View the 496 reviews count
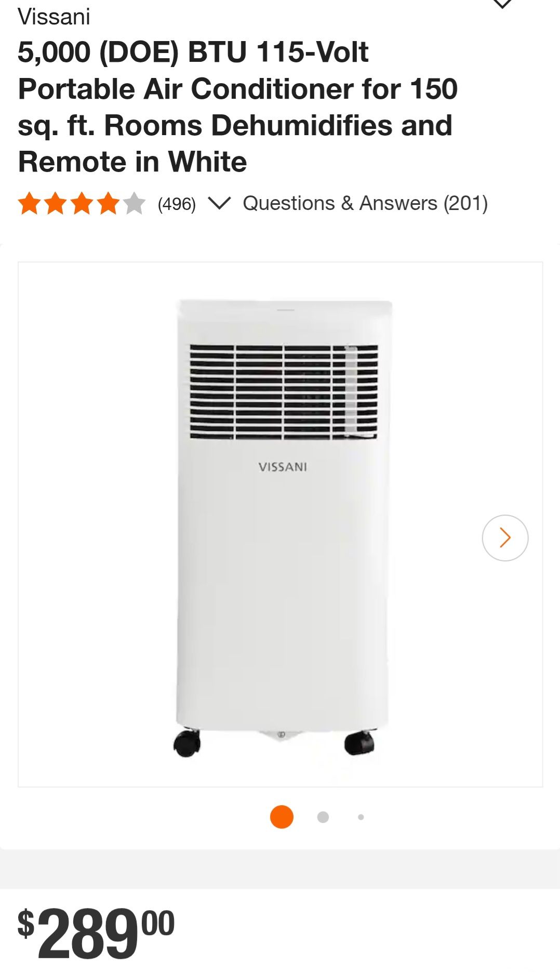 point(177,204)
